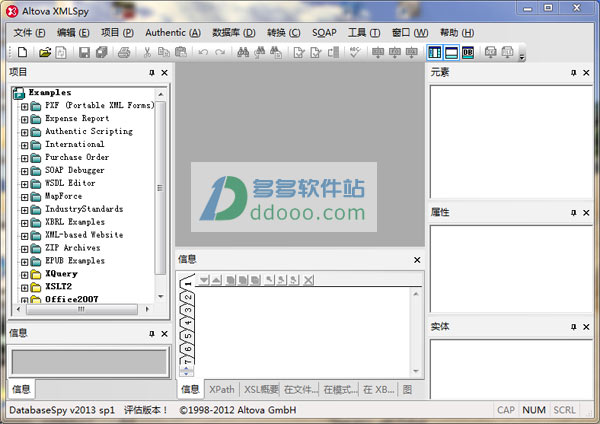This screenshot has height=424, width=600.
Task: Click the project tree vertical scrollbar thumb
Action: point(160,188)
